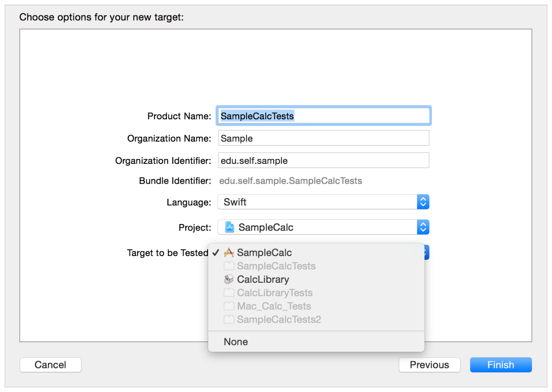Select None from the target menu
Screen dimensions: 552x392
236,342
